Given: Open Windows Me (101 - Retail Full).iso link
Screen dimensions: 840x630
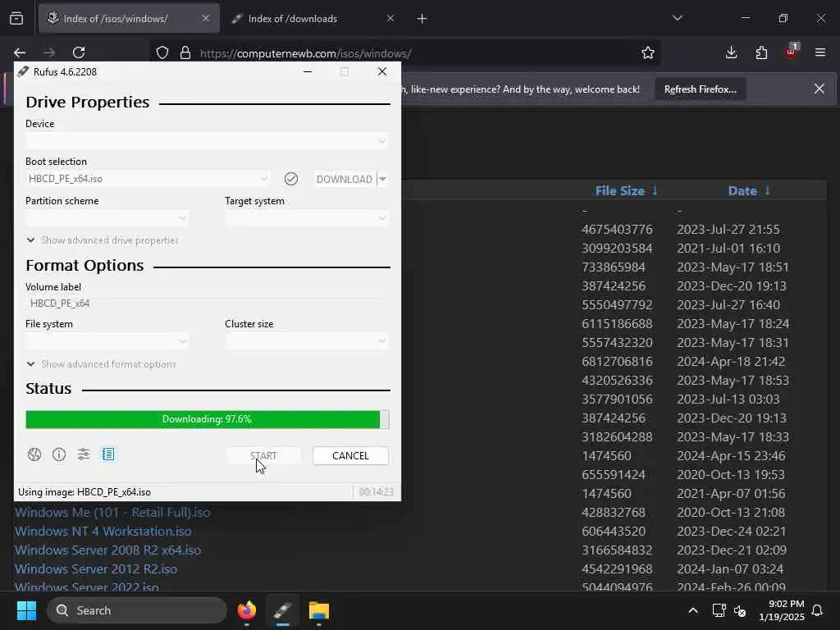Looking at the screenshot, I should [112, 512].
